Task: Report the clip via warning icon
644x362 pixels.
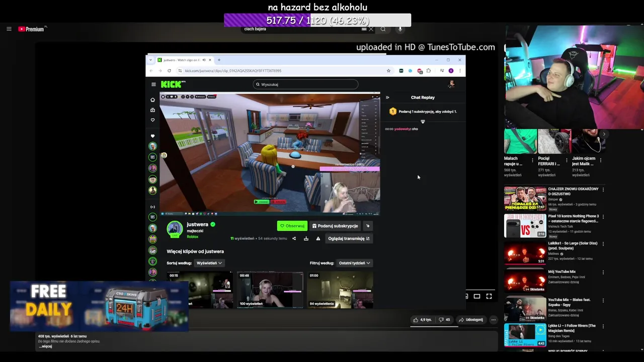Action: coord(318,238)
